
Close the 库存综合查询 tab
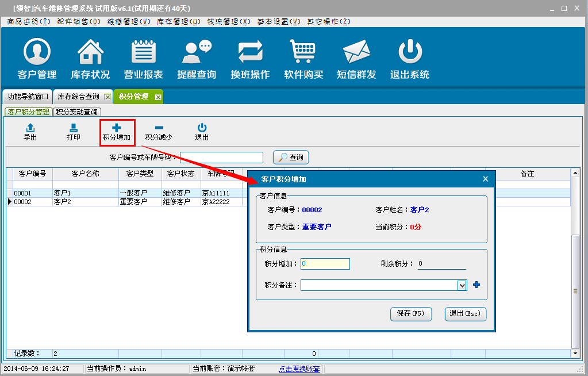point(107,97)
